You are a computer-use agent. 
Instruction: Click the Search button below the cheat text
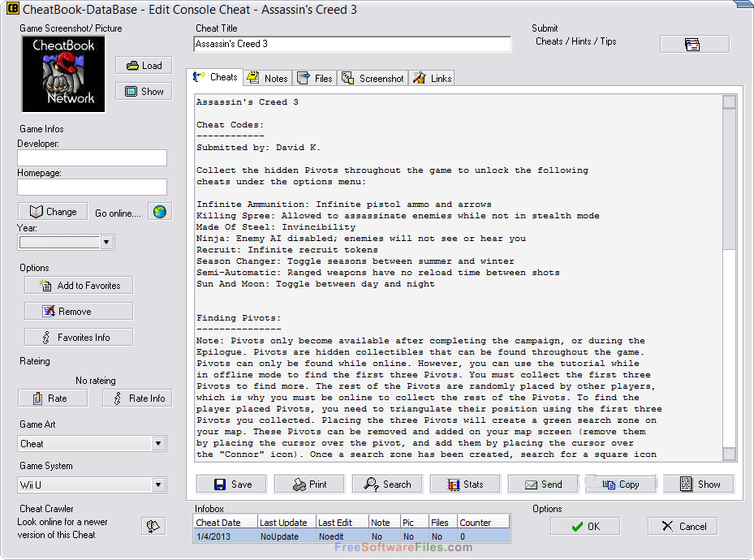click(x=387, y=484)
